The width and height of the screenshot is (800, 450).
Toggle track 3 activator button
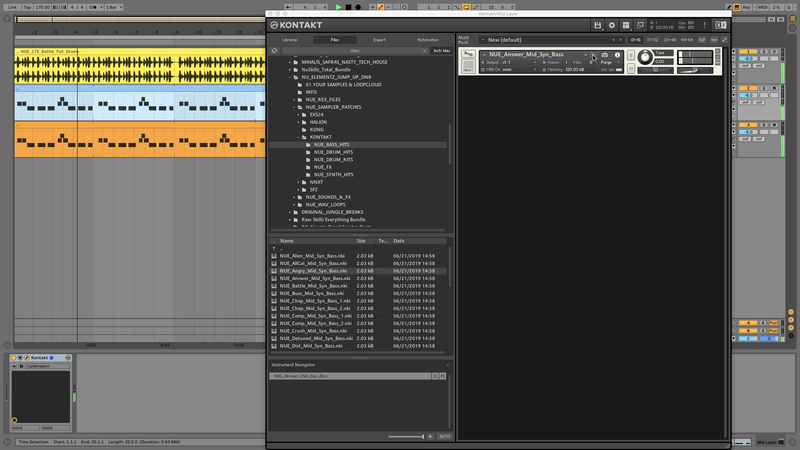(x=748, y=125)
